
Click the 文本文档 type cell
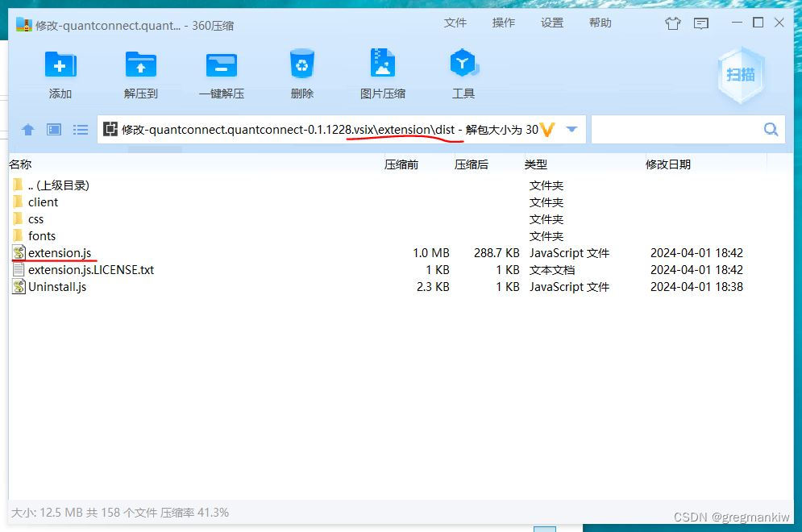[x=552, y=269]
